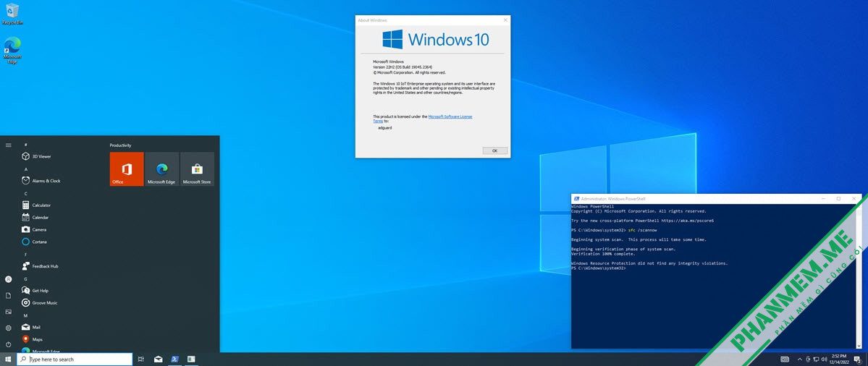Open Cortana from the Start menu
This screenshot has width=868, height=366.
pos(34,242)
